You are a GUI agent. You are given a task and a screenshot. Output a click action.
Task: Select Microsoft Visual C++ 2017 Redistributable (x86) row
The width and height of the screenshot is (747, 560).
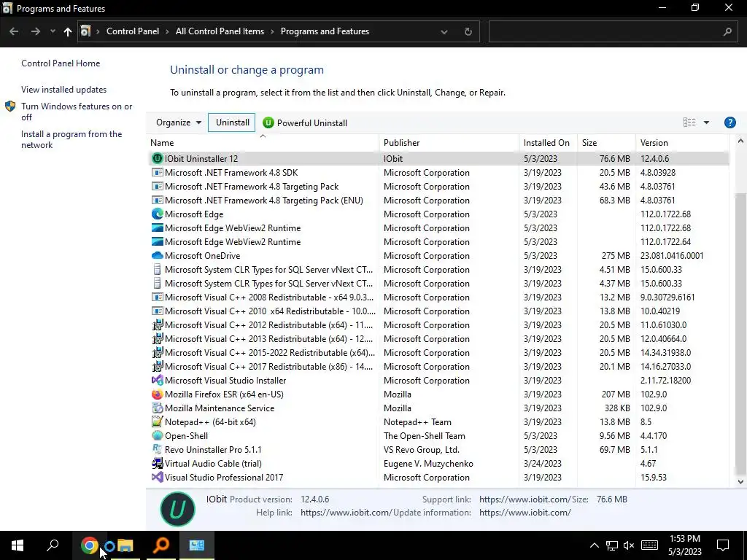tap(438, 366)
